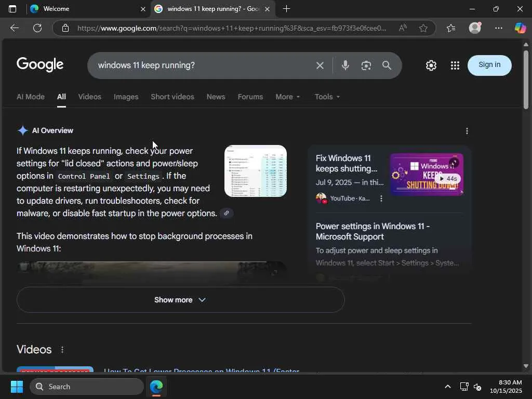Click the Windows taskbar Search box
Viewport: 532px width, 399px height.
click(87, 387)
